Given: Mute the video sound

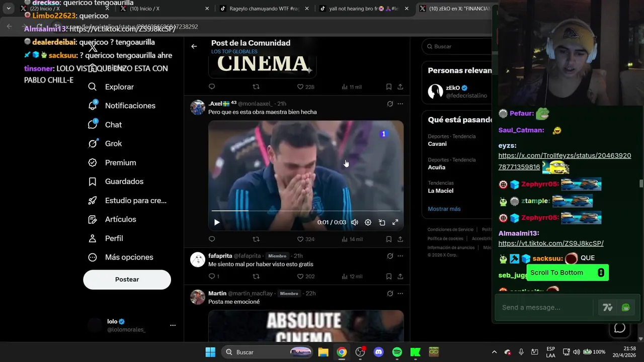Looking at the screenshot, I should [355, 222].
